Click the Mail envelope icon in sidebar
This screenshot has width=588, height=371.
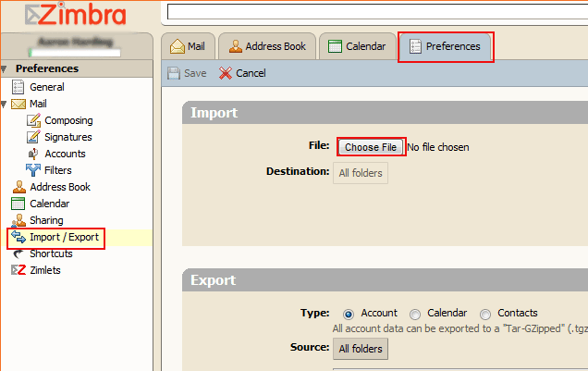pos(18,104)
